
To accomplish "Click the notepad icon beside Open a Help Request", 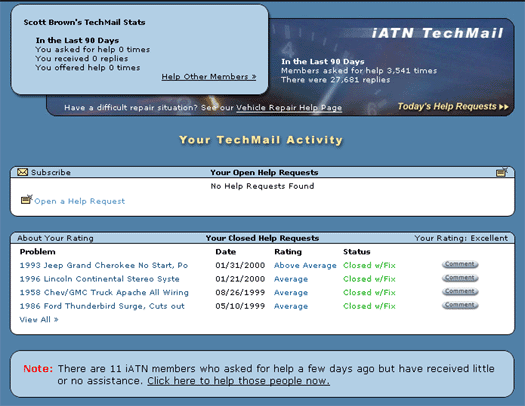I will (x=26, y=199).
